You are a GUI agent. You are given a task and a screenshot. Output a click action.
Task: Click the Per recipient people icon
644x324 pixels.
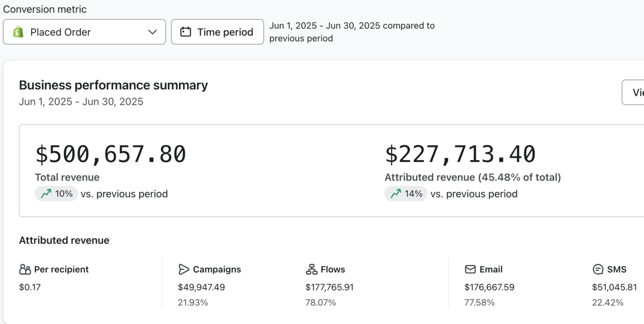point(25,270)
